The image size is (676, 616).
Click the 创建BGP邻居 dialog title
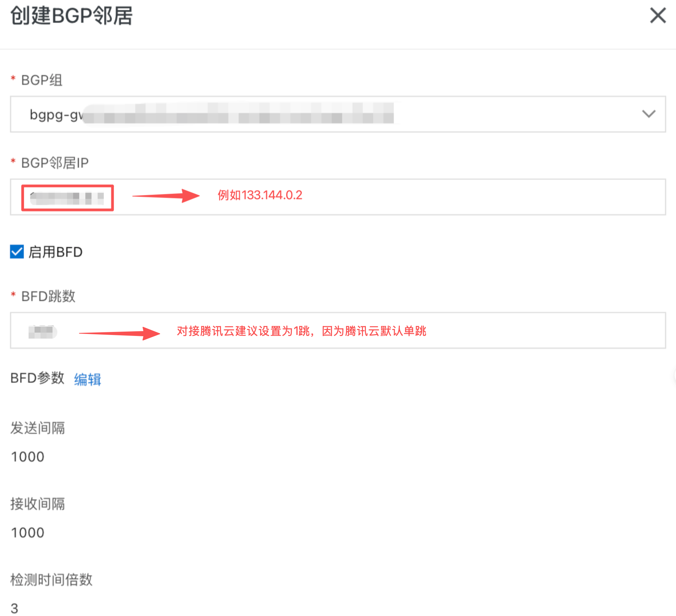coord(71,15)
